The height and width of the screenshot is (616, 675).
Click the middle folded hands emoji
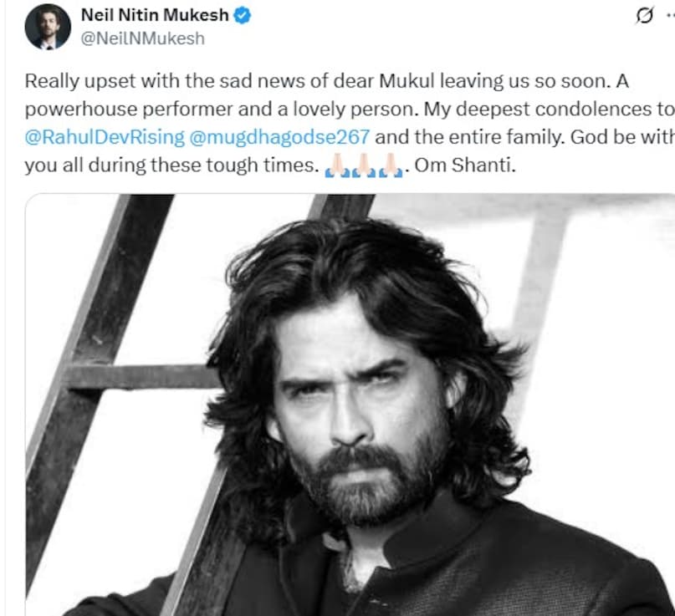point(364,166)
